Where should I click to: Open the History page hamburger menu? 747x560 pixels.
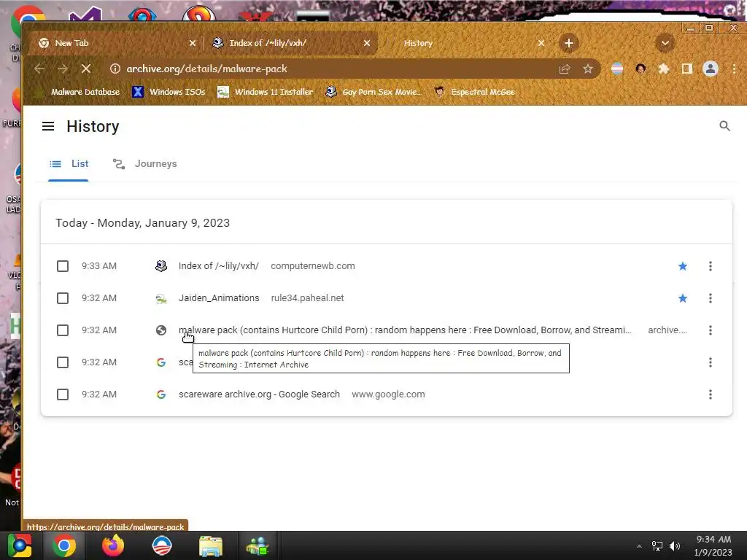click(x=48, y=126)
